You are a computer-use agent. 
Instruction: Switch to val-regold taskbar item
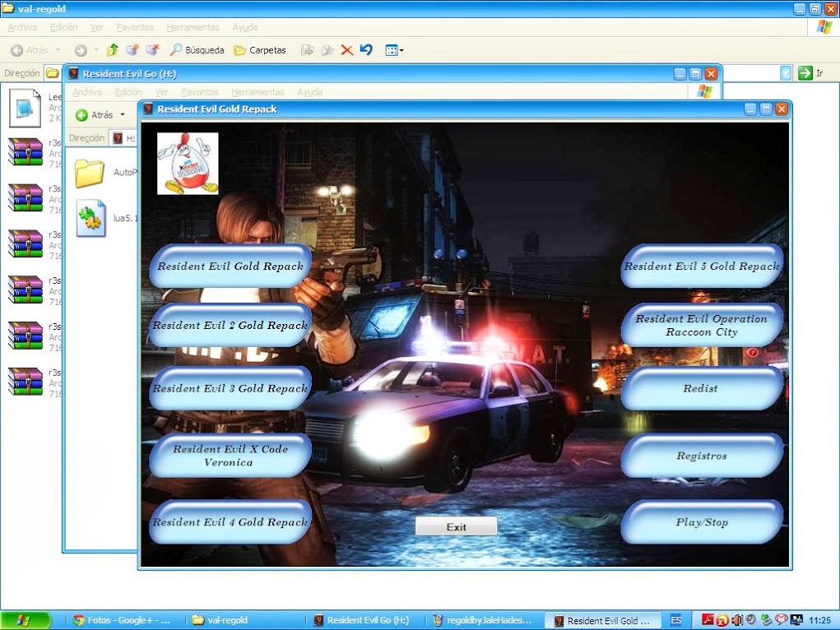click(x=242, y=620)
